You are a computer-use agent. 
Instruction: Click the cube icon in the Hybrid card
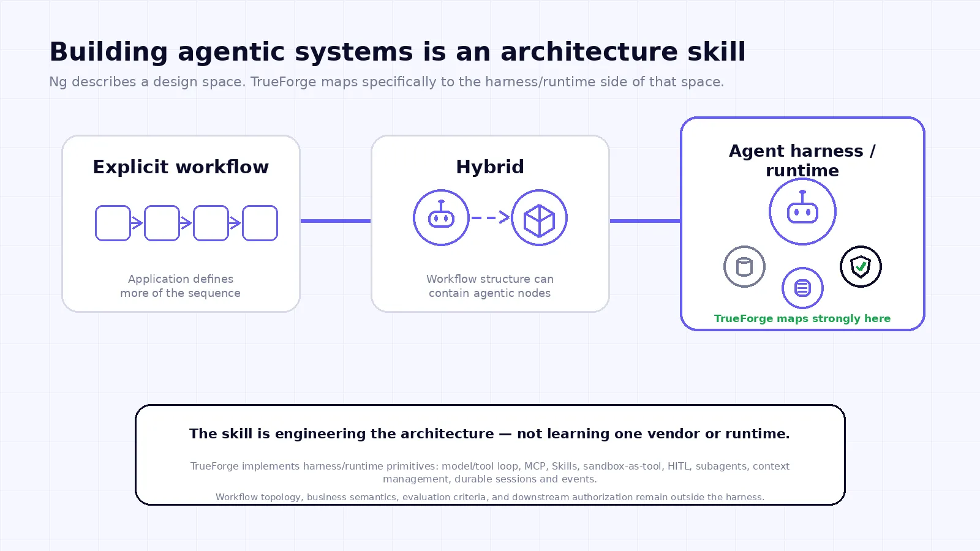(539, 217)
